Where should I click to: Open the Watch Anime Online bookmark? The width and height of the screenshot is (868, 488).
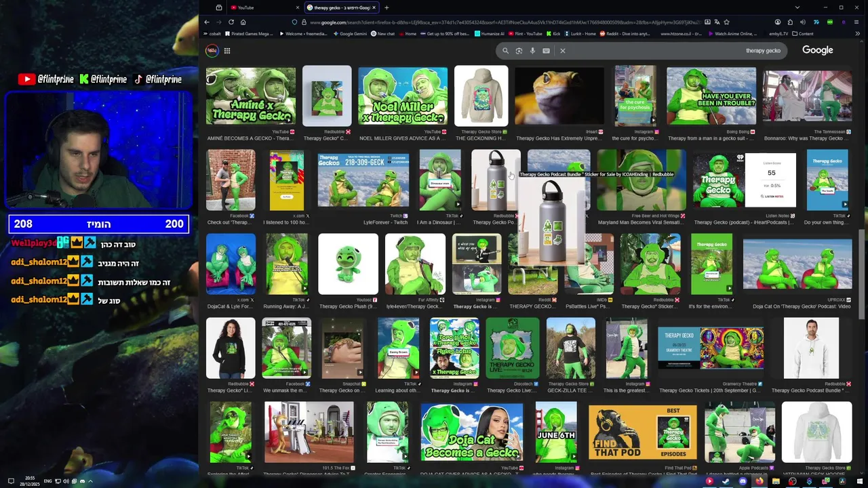point(732,33)
